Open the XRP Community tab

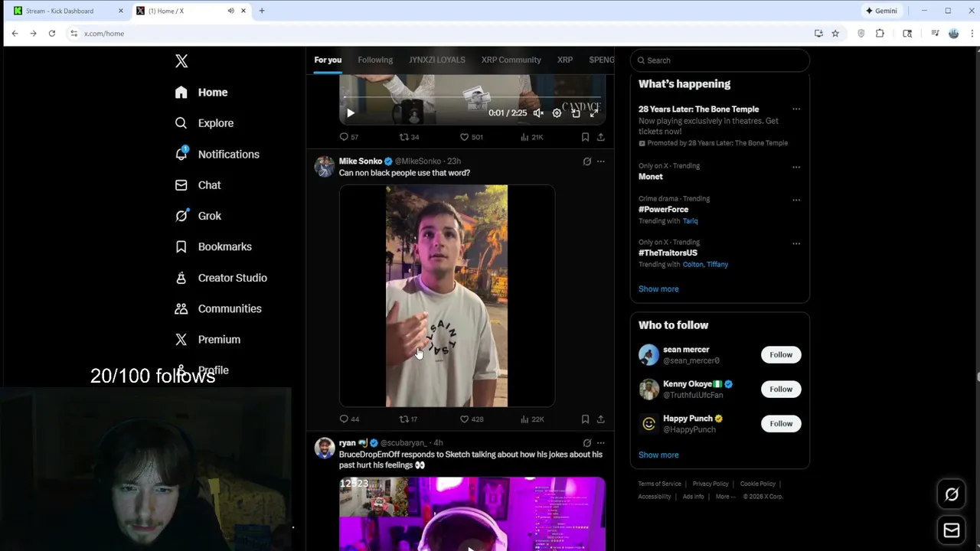click(511, 60)
